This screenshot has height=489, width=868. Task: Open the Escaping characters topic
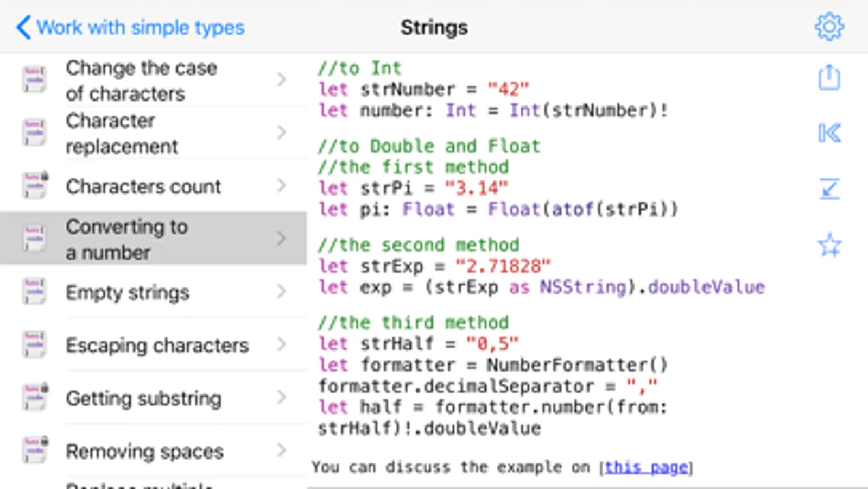coord(157,346)
